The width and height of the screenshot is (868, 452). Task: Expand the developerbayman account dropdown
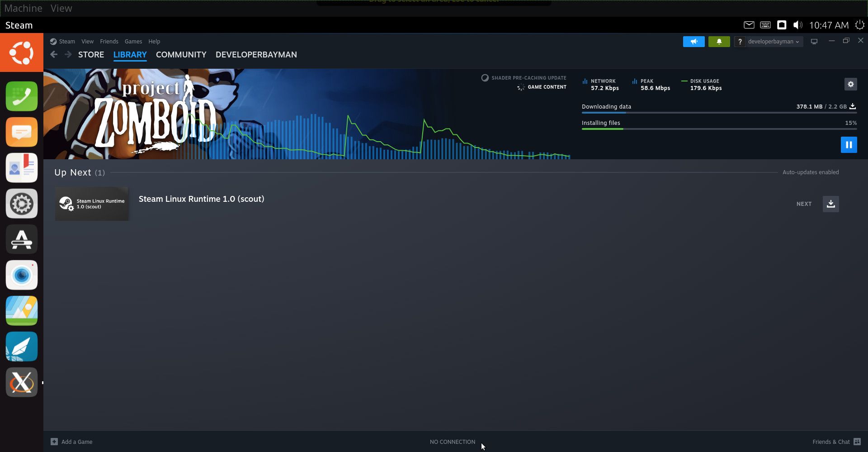coord(774,42)
